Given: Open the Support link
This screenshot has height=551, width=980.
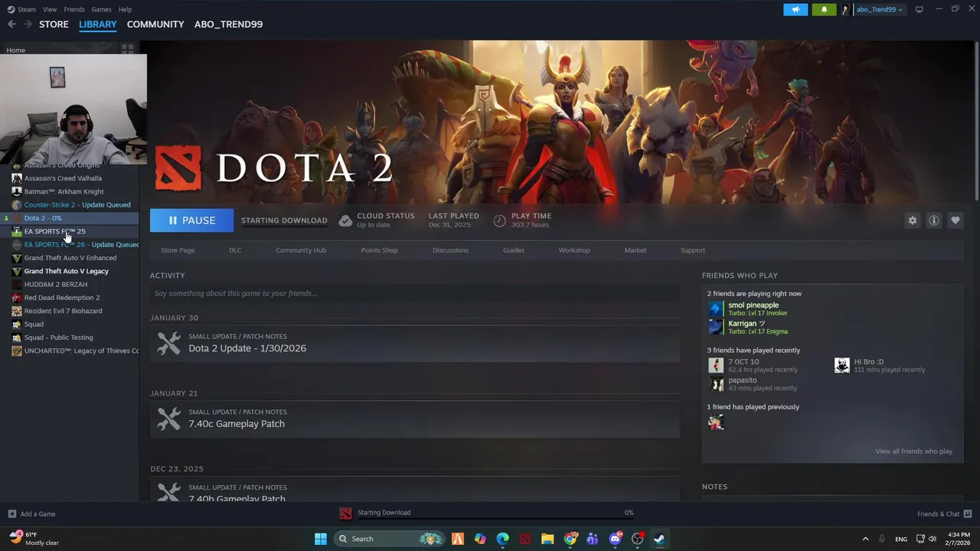Looking at the screenshot, I should [x=693, y=250].
